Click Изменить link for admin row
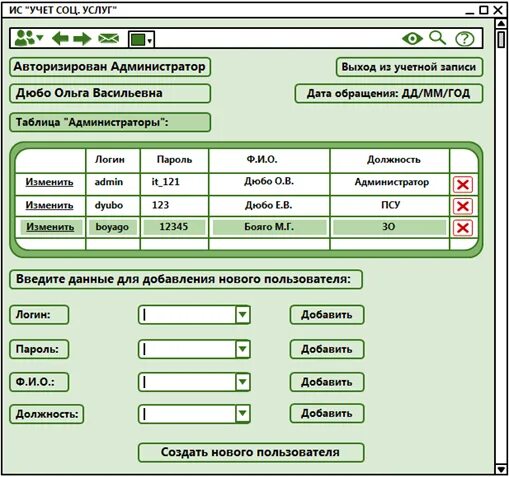Screen dimensions: 509x477 click(49, 182)
